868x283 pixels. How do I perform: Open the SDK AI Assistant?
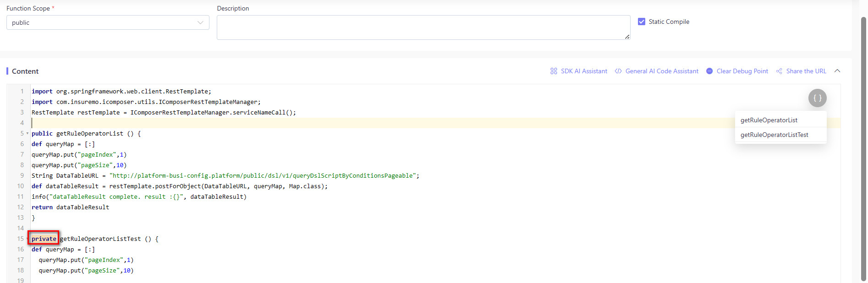click(584, 71)
